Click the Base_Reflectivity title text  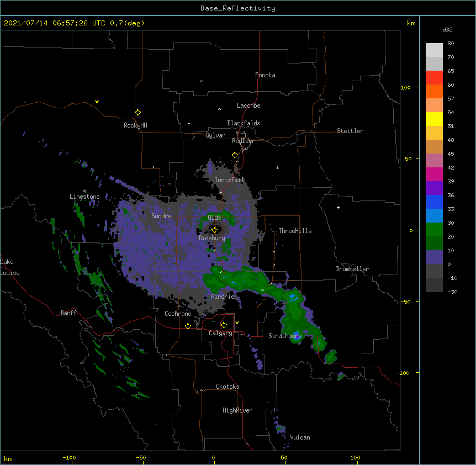tap(238, 8)
